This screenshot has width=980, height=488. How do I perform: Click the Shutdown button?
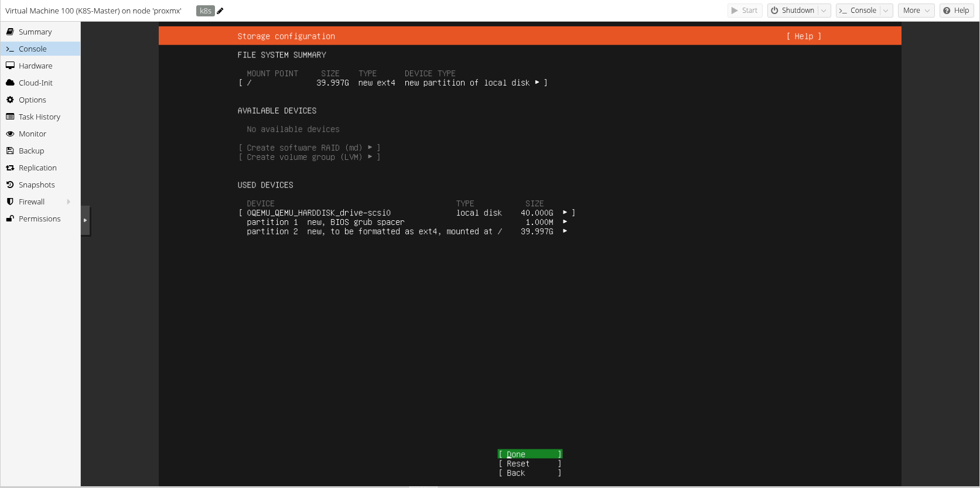[x=793, y=11]
